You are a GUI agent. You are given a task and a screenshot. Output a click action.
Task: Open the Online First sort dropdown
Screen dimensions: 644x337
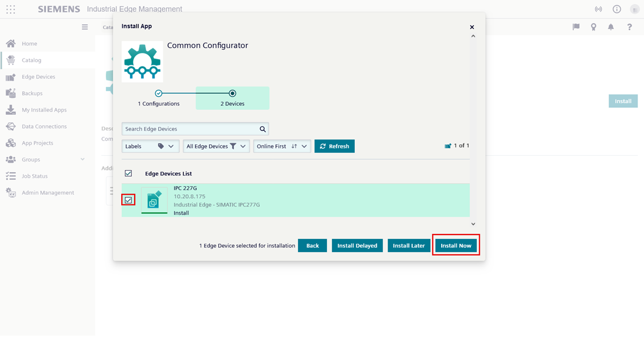tap(282, 146)
